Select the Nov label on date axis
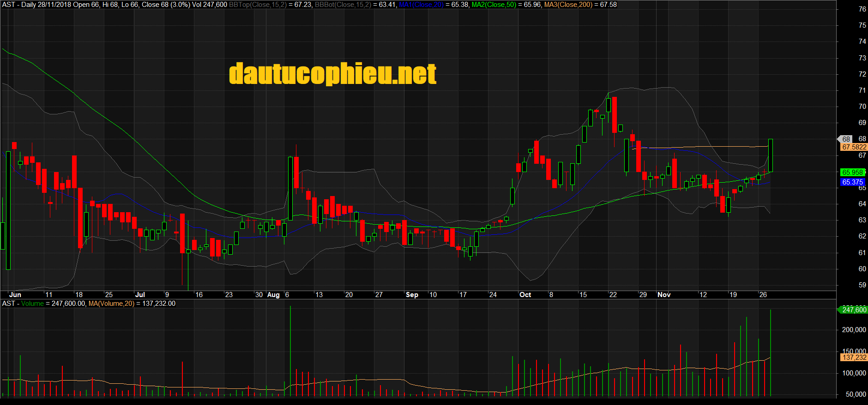Image resolution: width=868 pixels, height=405 pixels. click(x=664, y=295)
